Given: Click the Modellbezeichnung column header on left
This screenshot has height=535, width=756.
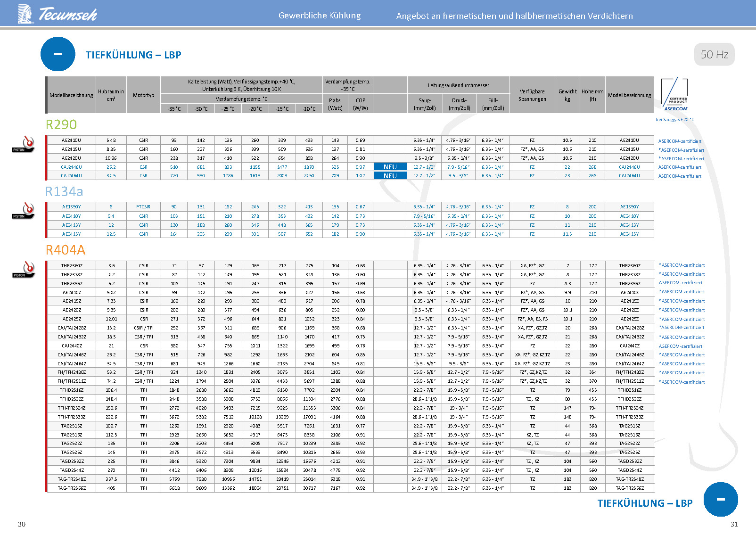Looking at the screenshot, I should (x=71, y=95).
